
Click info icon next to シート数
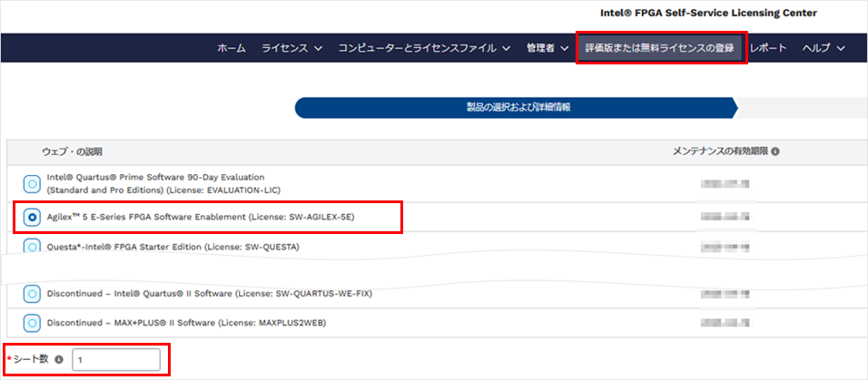click(59, 359)
